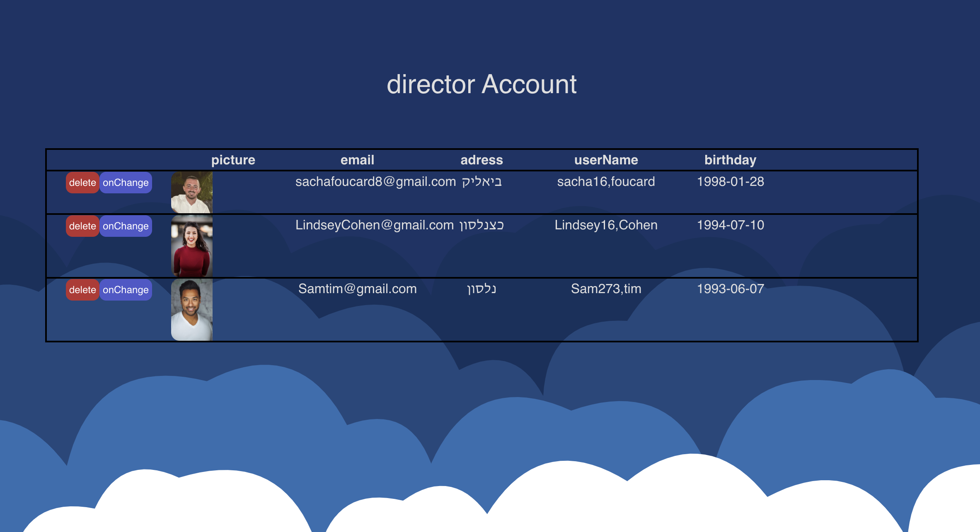Click the director Account heading

click(482, 84)
